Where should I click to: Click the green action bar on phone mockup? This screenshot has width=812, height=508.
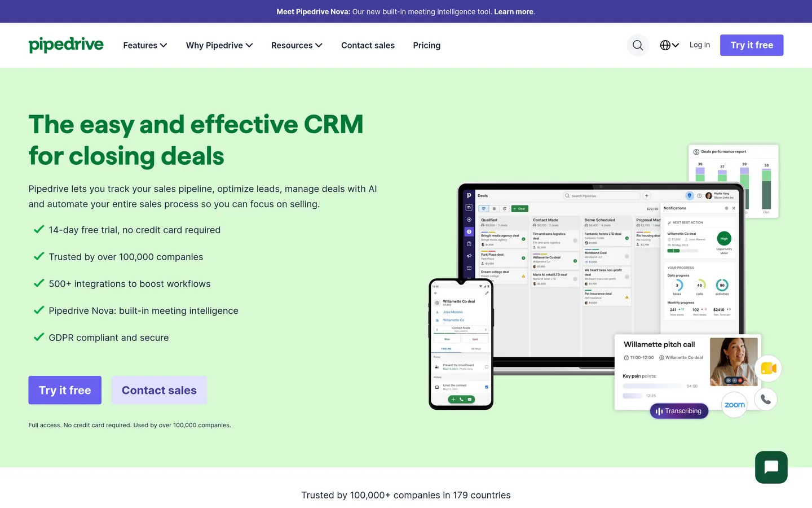[461, 399]
